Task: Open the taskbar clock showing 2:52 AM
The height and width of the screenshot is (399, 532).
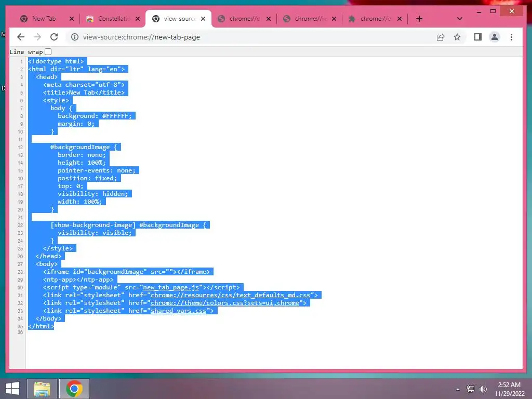Action: click(x=509, y=389)
